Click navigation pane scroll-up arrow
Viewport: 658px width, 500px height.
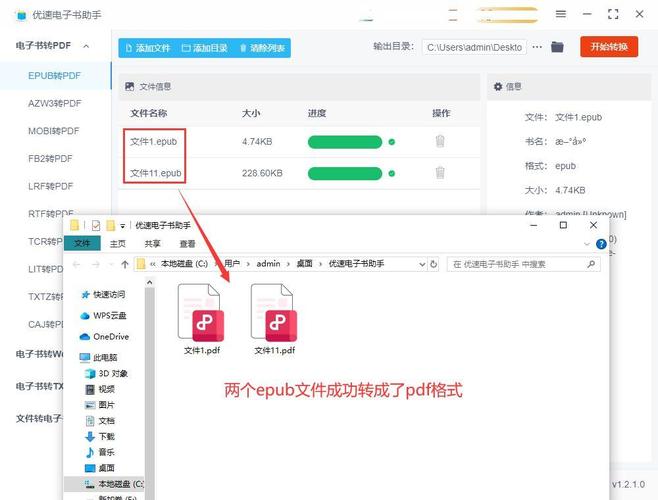pyautogui.click(x=149, y=283)
